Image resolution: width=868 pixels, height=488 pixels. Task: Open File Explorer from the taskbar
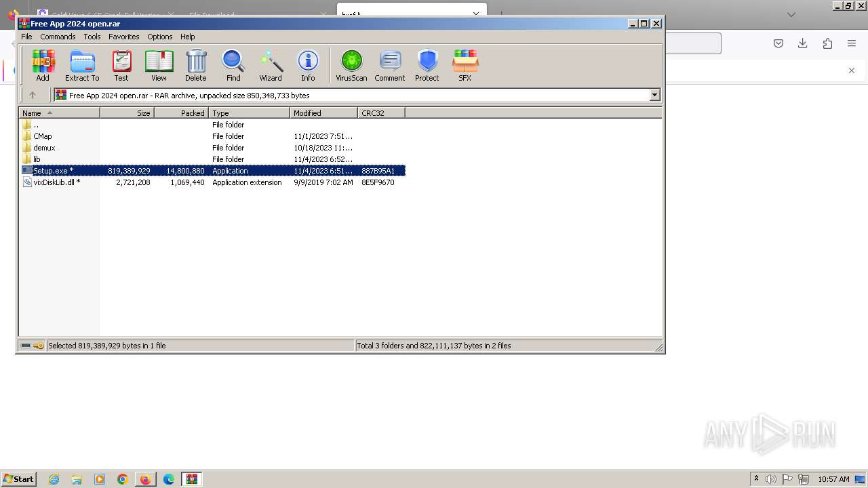pyautogui.click(x=77, y=479)
